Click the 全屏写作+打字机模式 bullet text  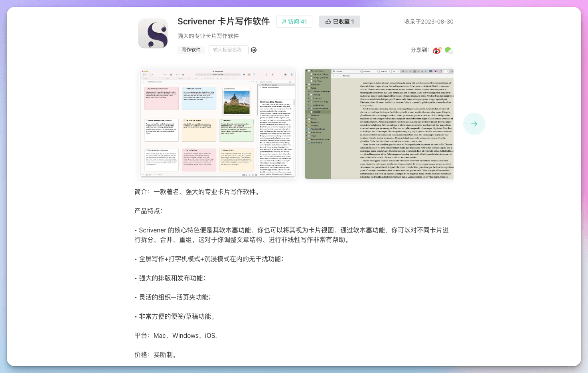click(209, 259)
